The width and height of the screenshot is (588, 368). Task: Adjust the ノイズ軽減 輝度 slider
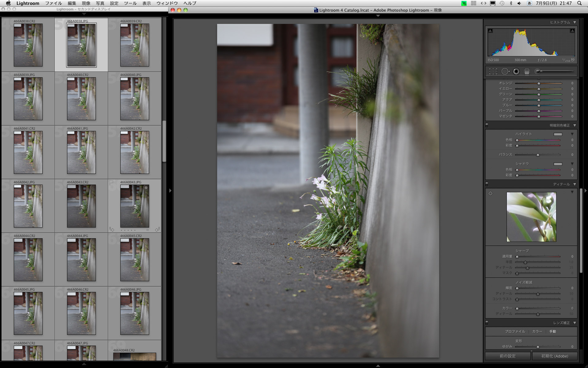click(538, 288)
